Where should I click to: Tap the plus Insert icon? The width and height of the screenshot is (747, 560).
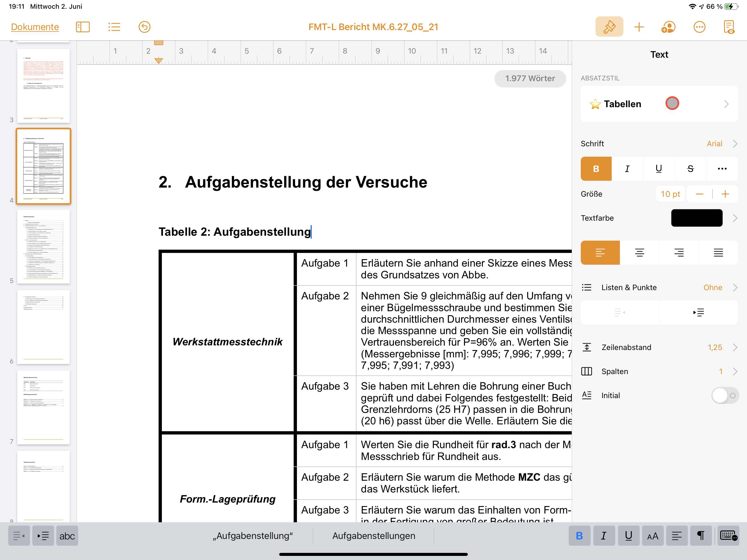tap(639, 27)
